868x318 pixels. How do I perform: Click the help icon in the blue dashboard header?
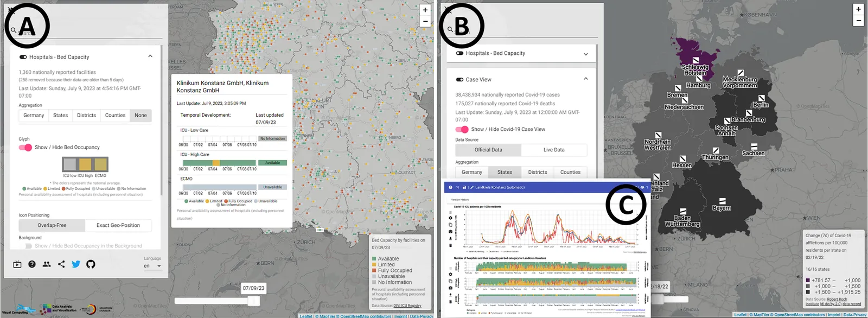[450, 187]
